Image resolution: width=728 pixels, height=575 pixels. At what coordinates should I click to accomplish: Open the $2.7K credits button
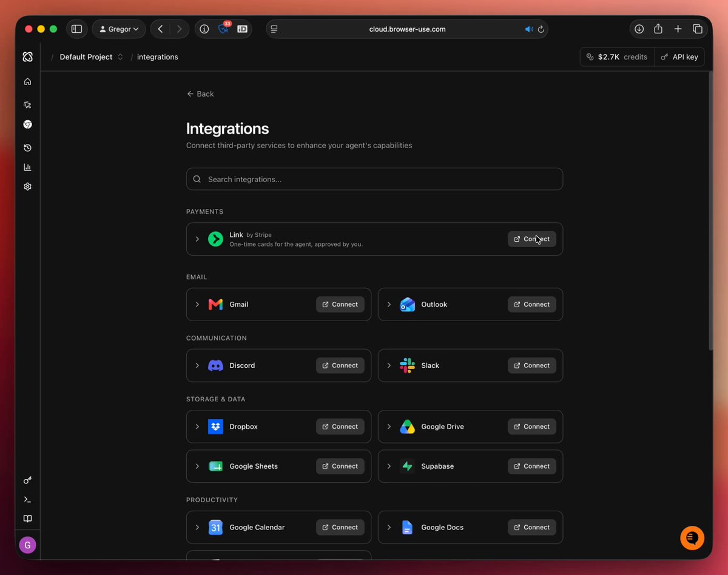(617, 57)
